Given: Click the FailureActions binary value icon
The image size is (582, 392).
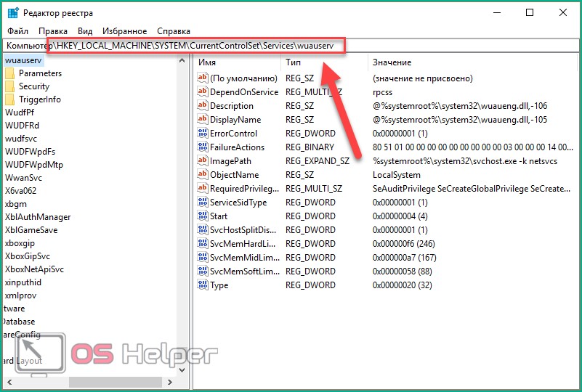Looking at the screenshot, I should (203, 147).
